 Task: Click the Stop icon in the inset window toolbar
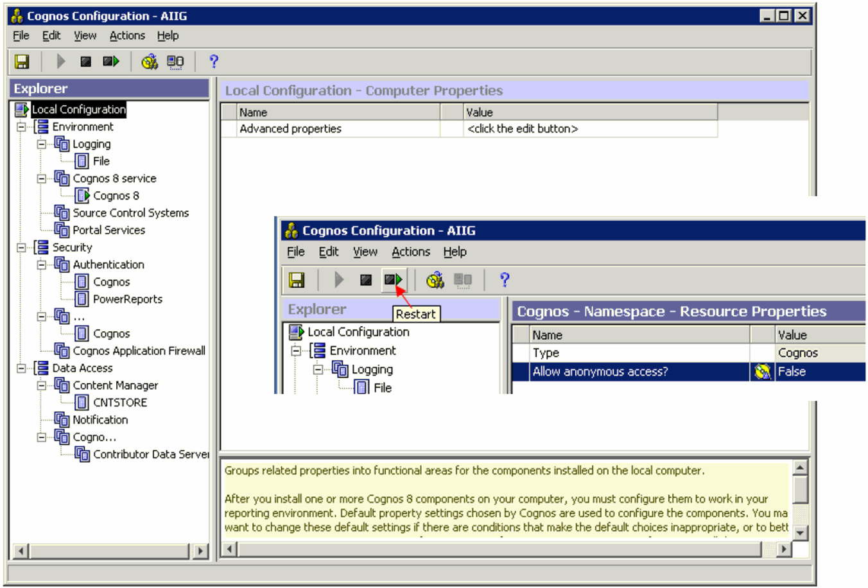pos(366,280)
